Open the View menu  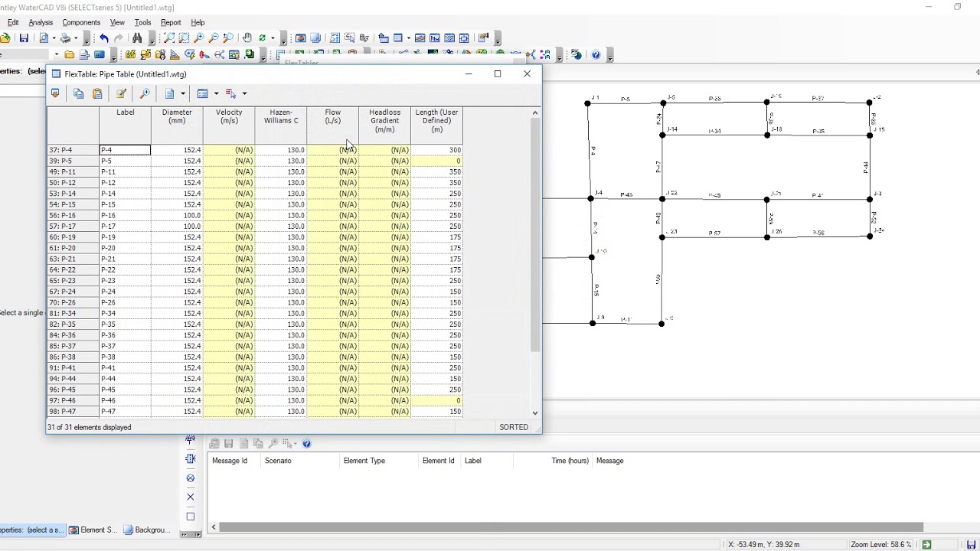[x=117, y=23]
